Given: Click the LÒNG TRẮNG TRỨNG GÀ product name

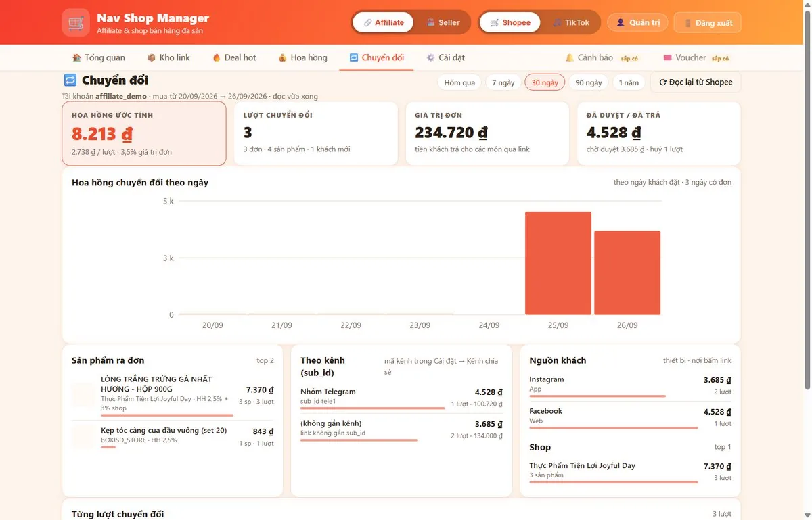Looking at the screenshot, I should tap(156, 385).
